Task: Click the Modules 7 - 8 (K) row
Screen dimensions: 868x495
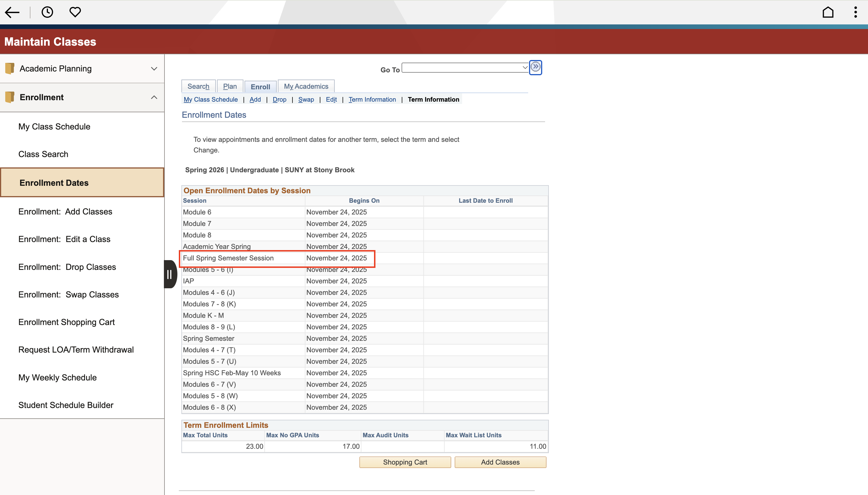Action: click(365, 304)
